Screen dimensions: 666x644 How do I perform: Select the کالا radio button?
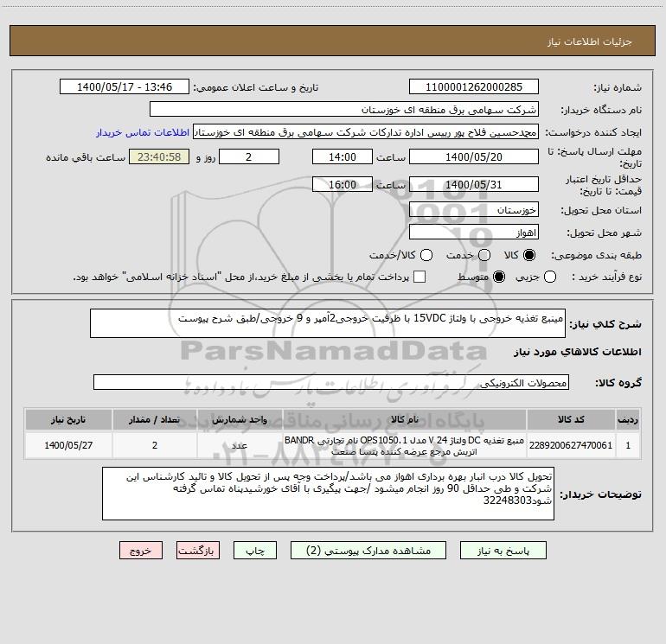click(529, 255)
